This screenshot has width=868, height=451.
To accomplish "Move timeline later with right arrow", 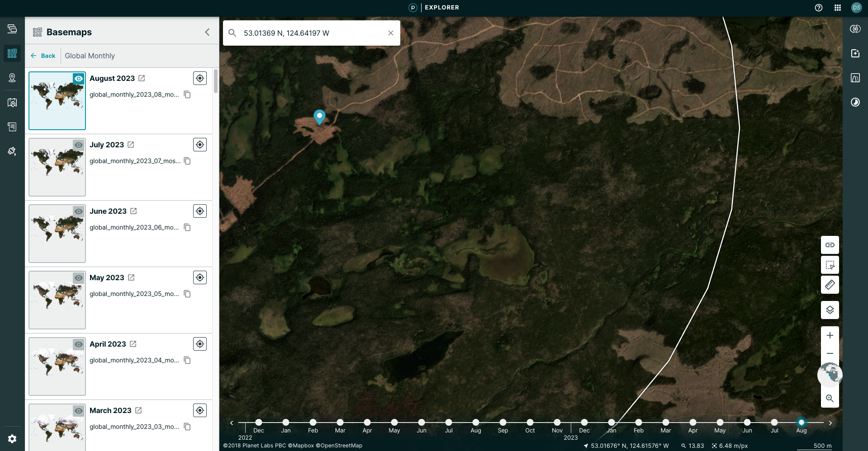I will [x=830, y=423].
